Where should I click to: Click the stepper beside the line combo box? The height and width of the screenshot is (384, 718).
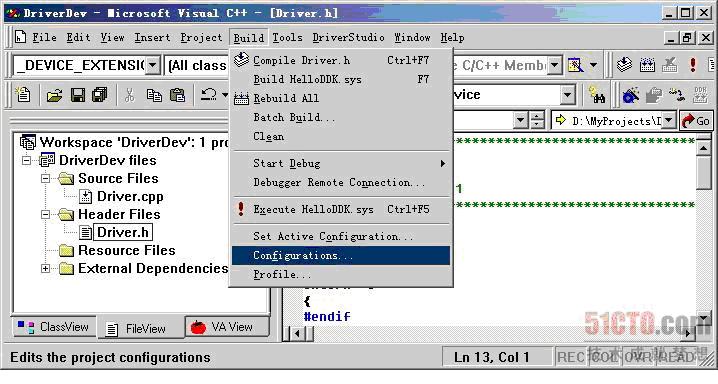[x=537, y=120]
